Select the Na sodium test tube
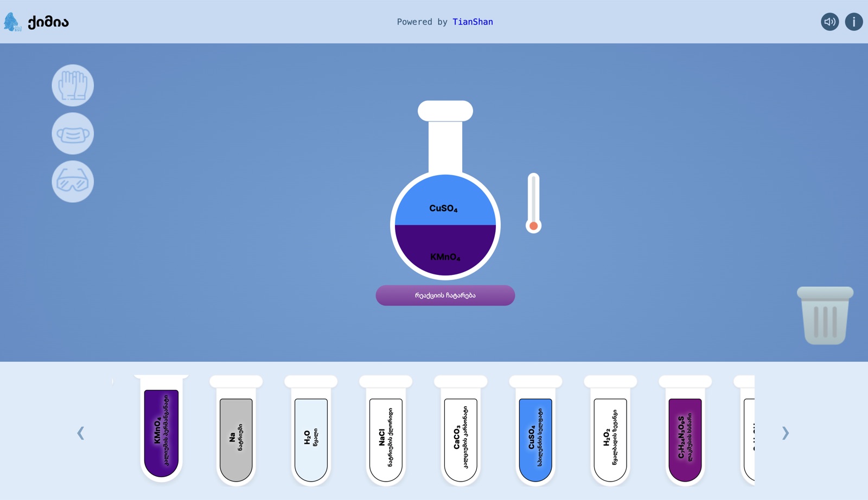The image size is (868, 500). pyautogui.click(x=236, y=431)
